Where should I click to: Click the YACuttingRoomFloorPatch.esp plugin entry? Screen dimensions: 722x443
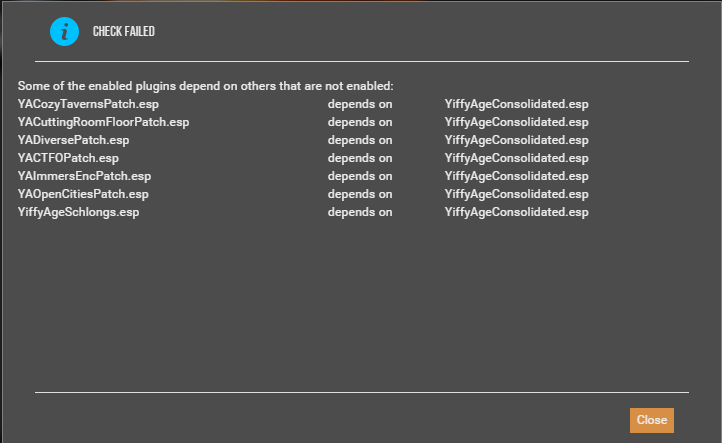(x=104, y=122)
